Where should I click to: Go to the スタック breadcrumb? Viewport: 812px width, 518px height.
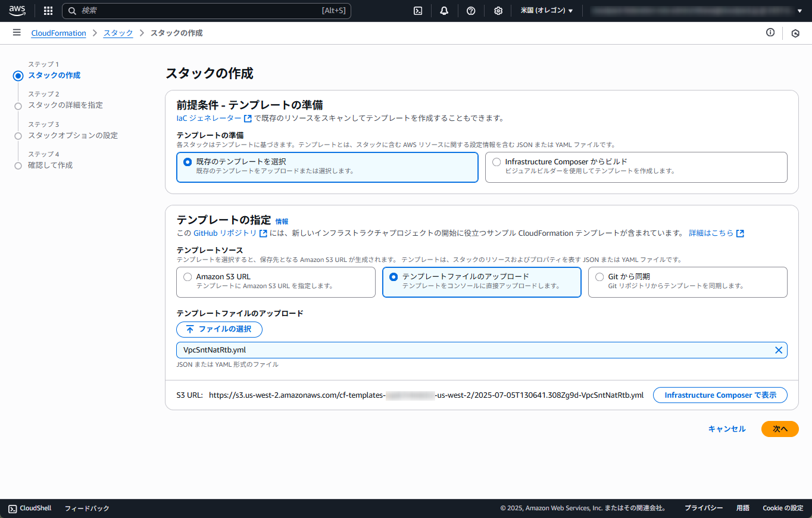pos(118,33)
